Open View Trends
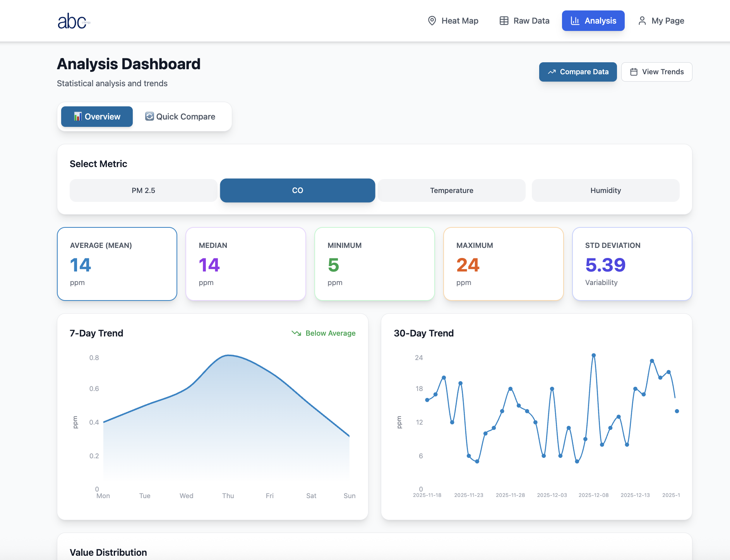 click(x=656, y=72)
